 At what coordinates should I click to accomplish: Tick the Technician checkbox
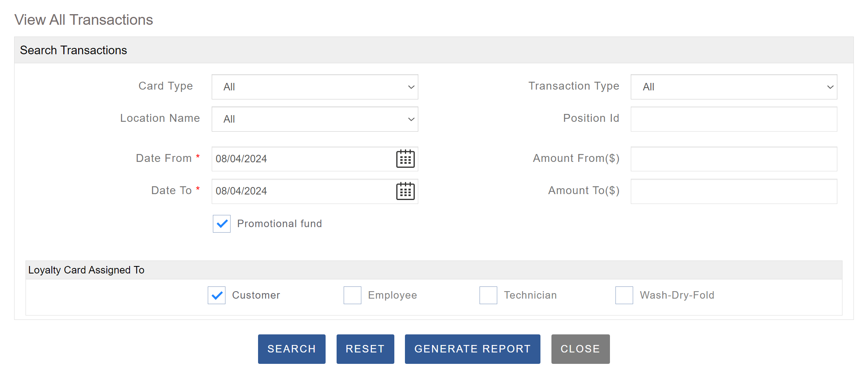pos(488,295)
